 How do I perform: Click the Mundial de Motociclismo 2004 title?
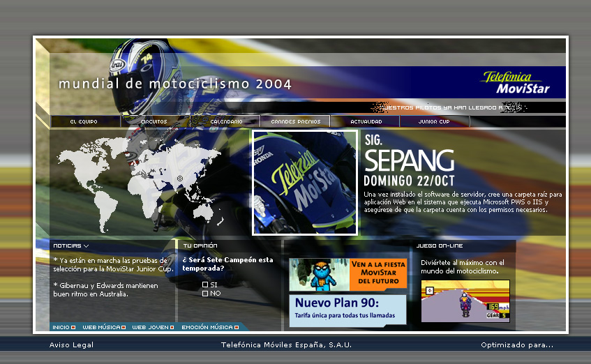pos(175,84)
